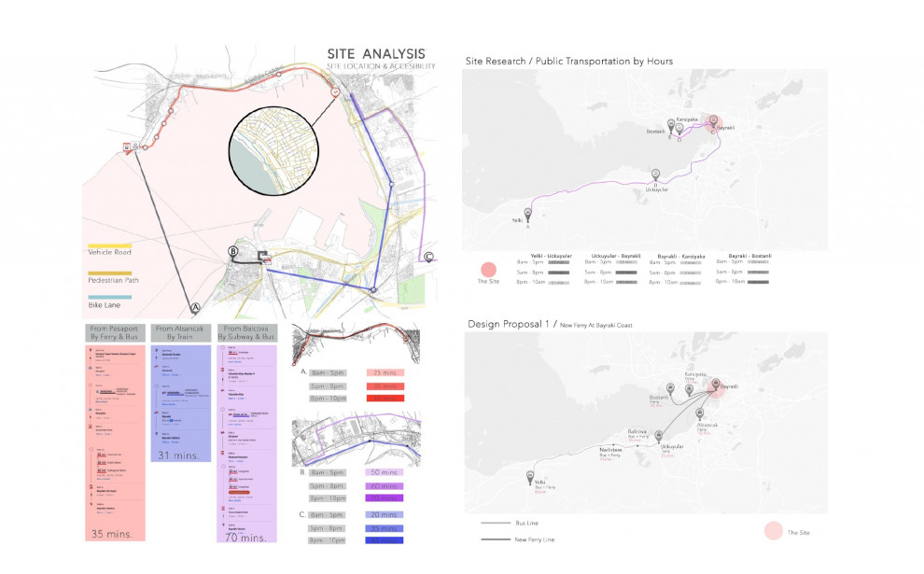This screenshot has width=924, height=574.
Task: Click the Bayrakli pin on the Design Proposal map
Action: 715,385
